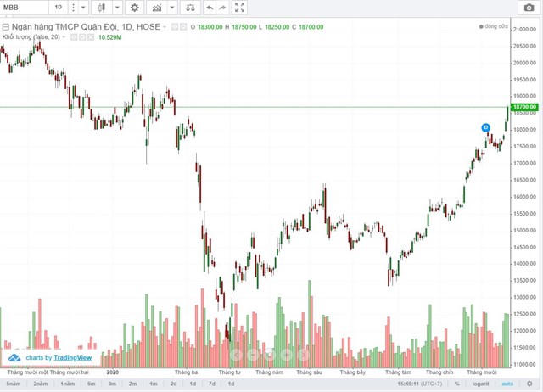Click the 10.529M volume value
The image size is (543, 392).
pos(109,37)
